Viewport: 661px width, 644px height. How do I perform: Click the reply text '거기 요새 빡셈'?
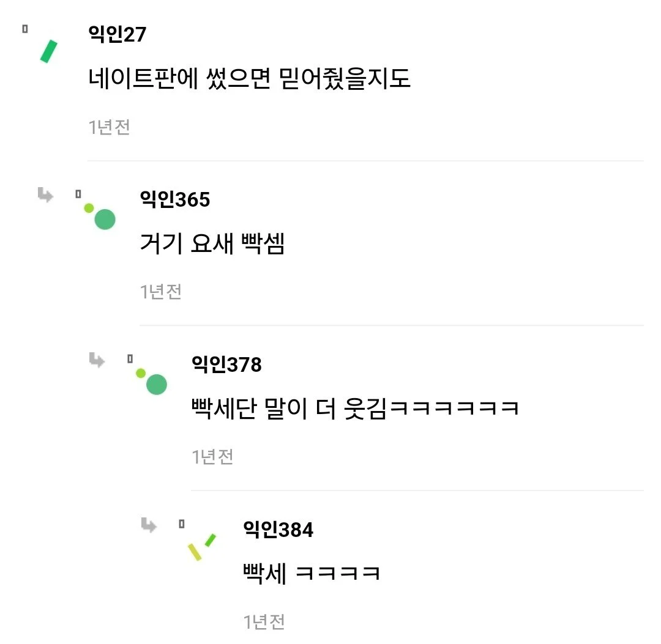click(212, 244)
